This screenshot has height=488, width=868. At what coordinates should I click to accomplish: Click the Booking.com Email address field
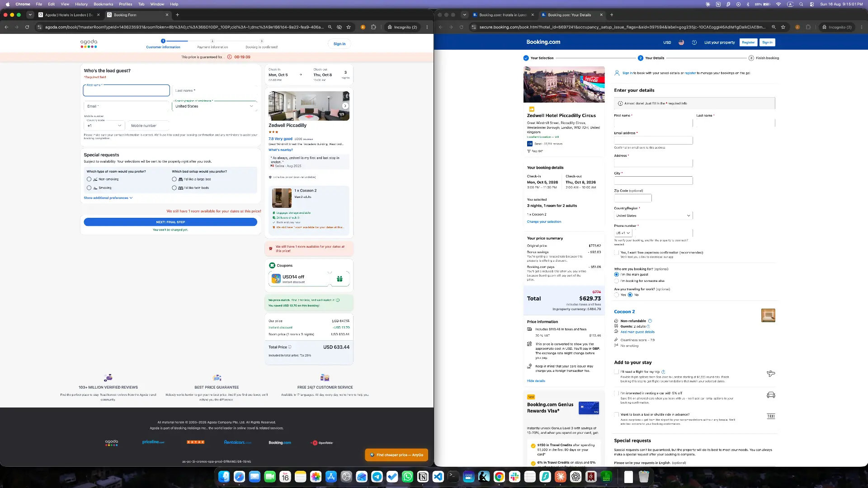pos(653,141)
